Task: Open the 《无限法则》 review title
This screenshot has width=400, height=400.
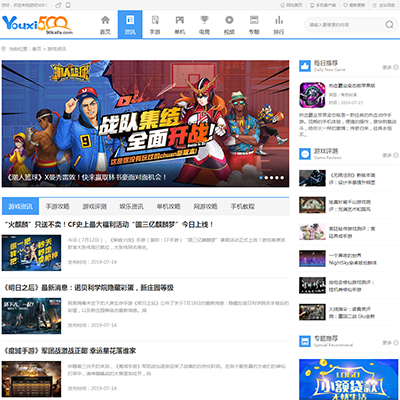Action: [x=352, y=179]
